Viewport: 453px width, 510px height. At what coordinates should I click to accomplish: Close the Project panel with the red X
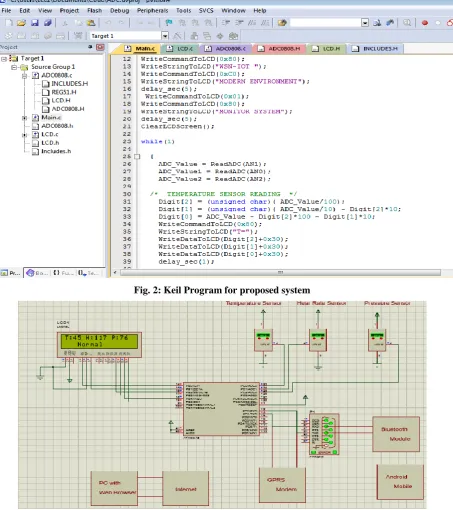click(x=100, y=47)
